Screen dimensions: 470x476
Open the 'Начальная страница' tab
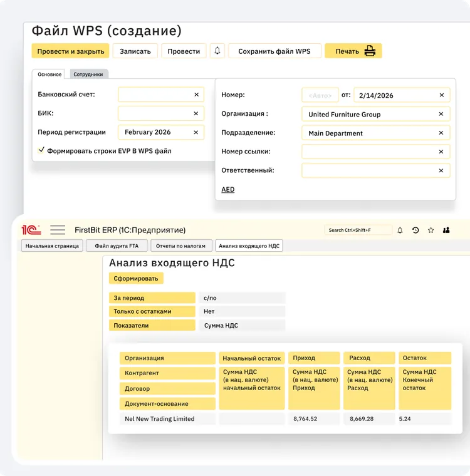[x=52, y=246]
